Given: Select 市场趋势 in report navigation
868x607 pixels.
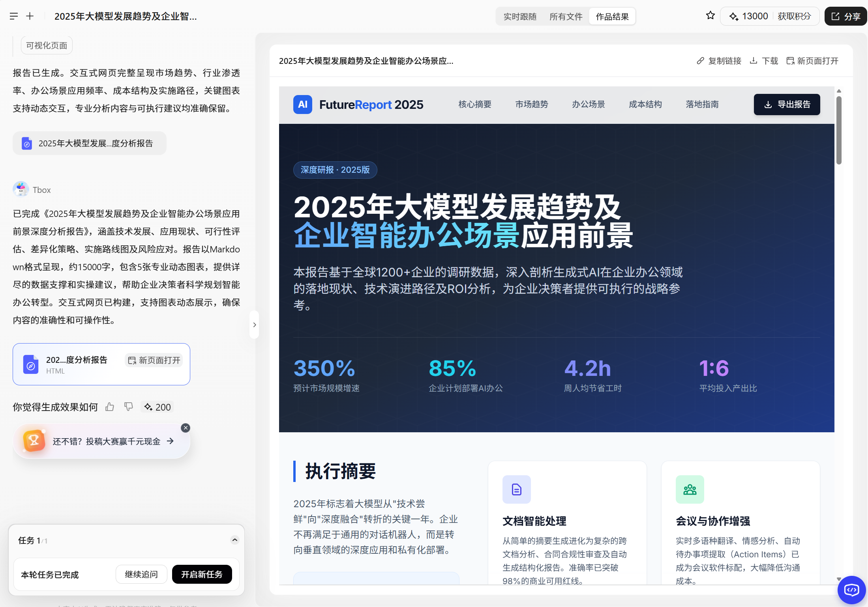Looking at the screenshot, I should click(x=531, y=105).
